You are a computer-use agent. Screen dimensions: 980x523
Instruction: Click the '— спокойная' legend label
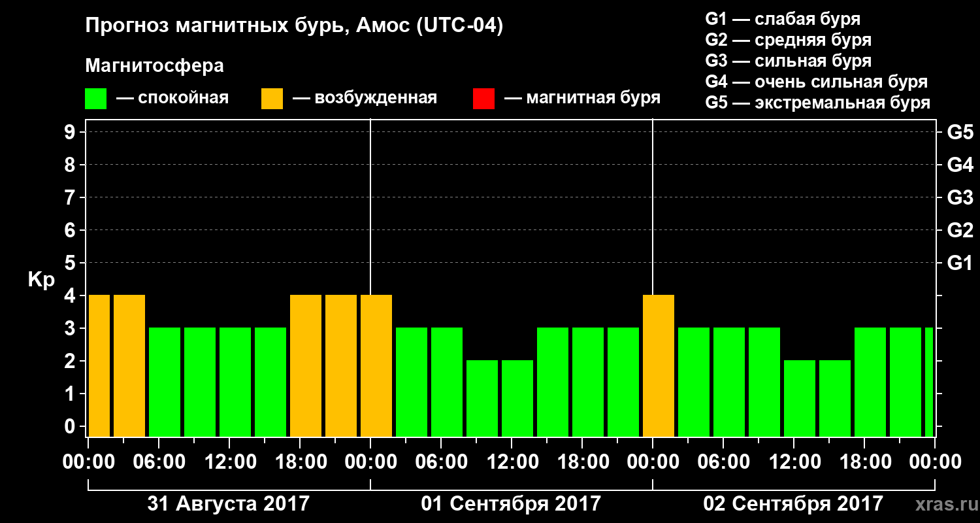point(172,99)
